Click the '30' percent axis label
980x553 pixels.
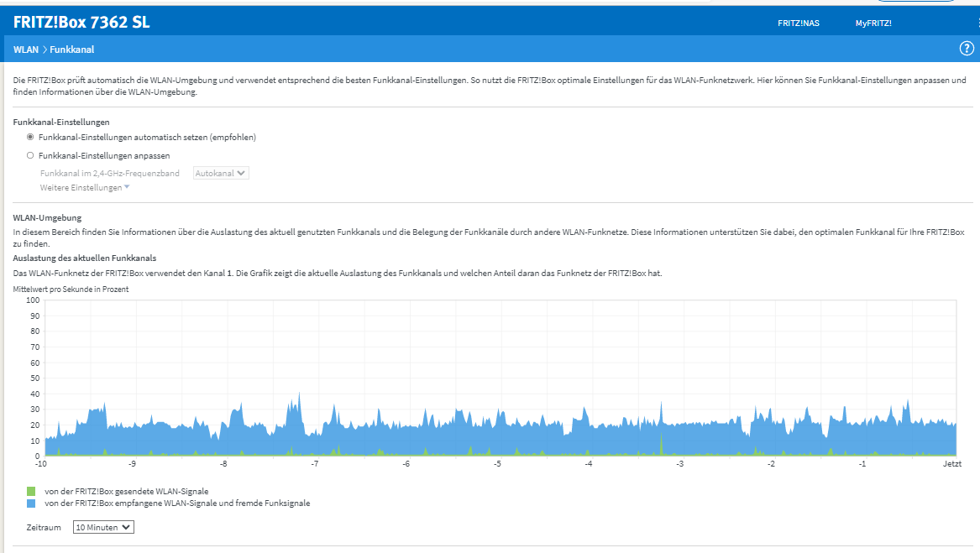(x=35, y=410)
